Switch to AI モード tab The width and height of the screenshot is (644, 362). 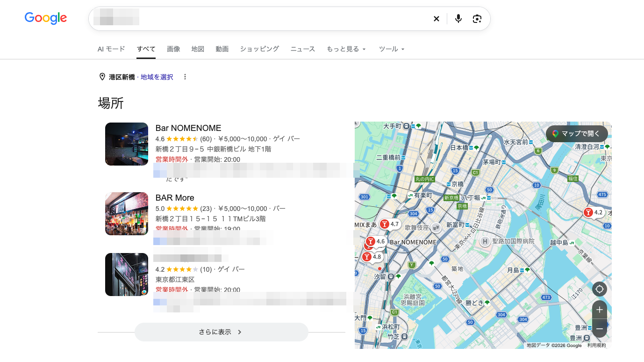click(x=111, y=49)
